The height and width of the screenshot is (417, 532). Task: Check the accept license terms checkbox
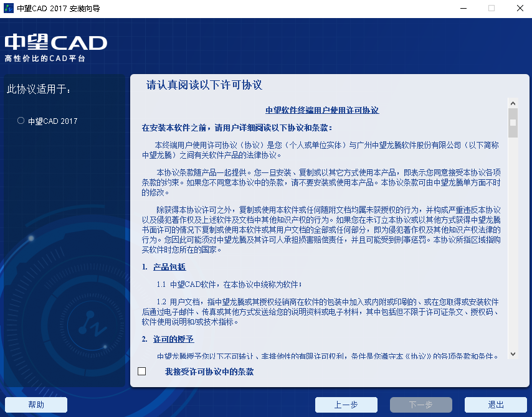pos(142,372)
